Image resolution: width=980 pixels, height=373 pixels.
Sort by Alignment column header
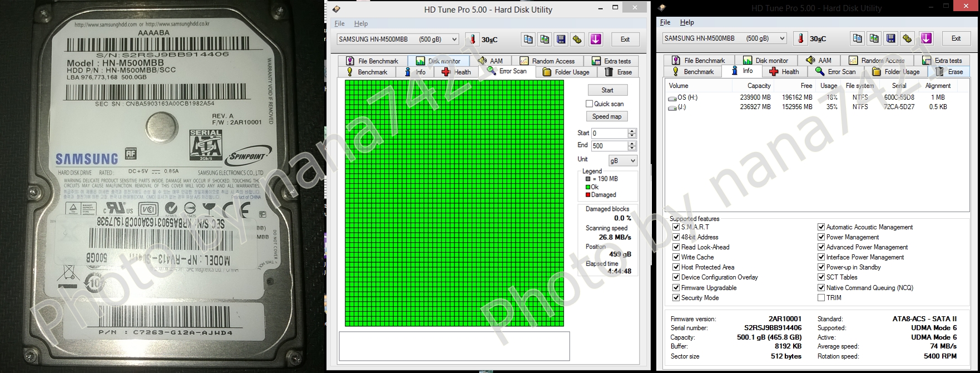click(938, 86)
